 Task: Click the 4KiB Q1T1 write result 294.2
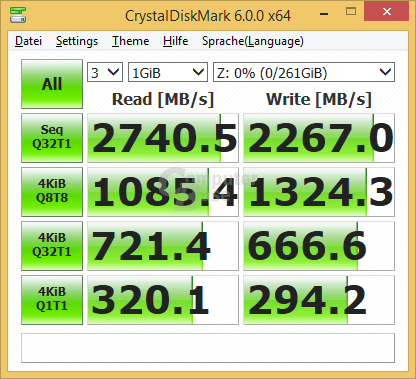tap(319, 300)
